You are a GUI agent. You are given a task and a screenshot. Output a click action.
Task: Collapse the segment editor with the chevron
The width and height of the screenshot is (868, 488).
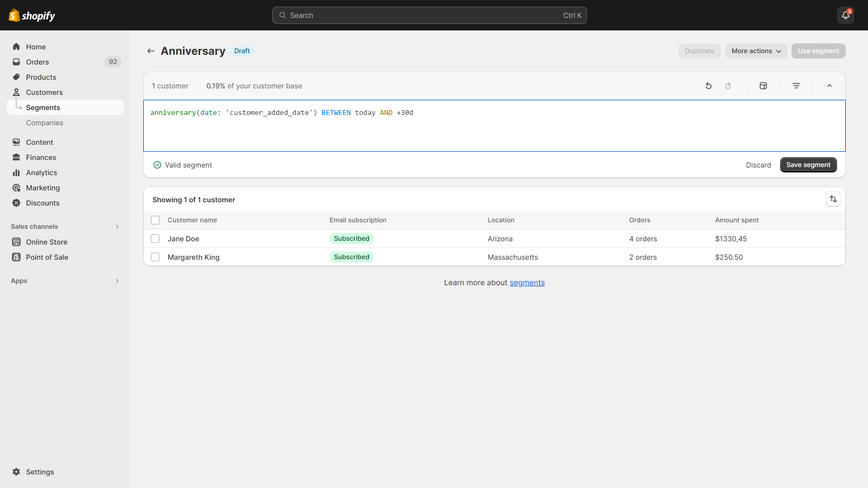pyautogui.click(x=829, y=86)
